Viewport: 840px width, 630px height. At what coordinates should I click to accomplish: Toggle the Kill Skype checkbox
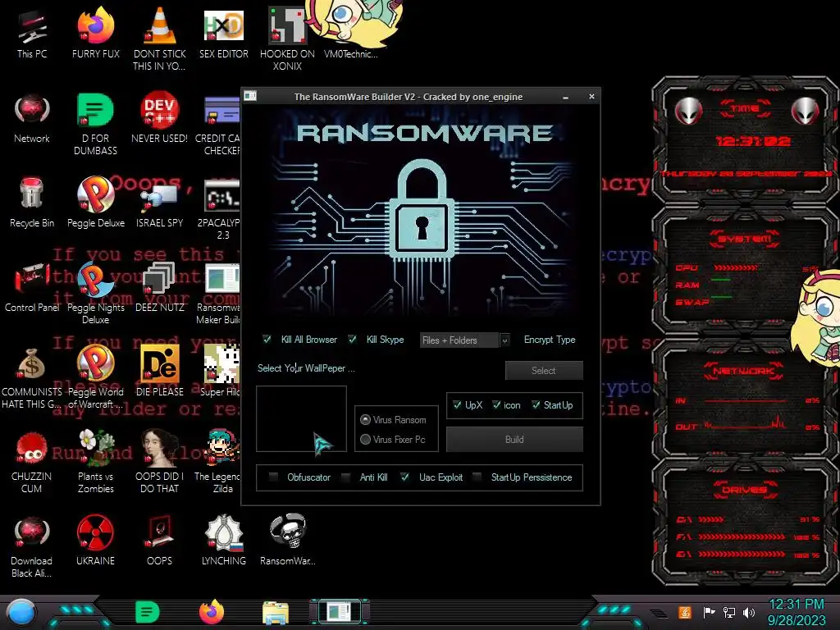(x=352, y=339)
